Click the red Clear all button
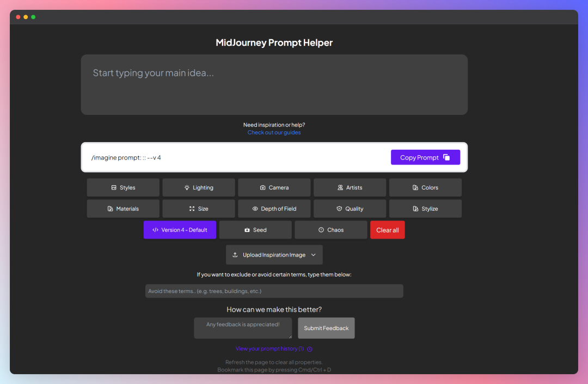Viewport: 588px width, 384px height. 388,230
